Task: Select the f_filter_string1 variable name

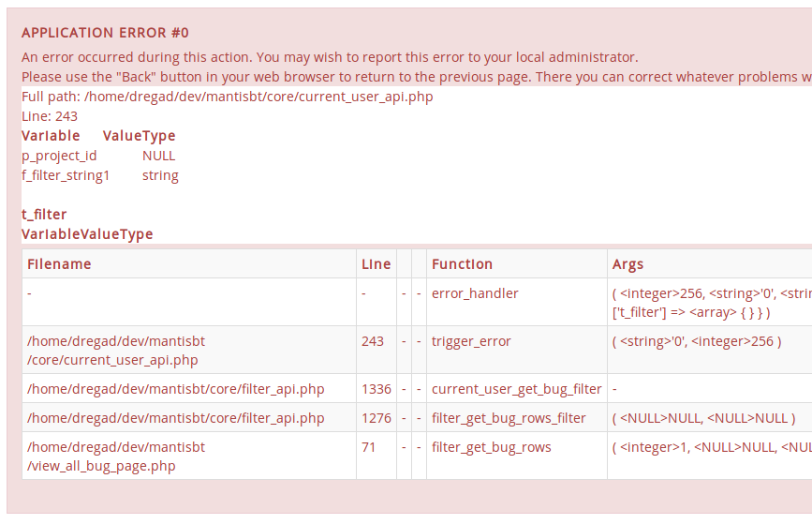Action: tap(66, 175)
